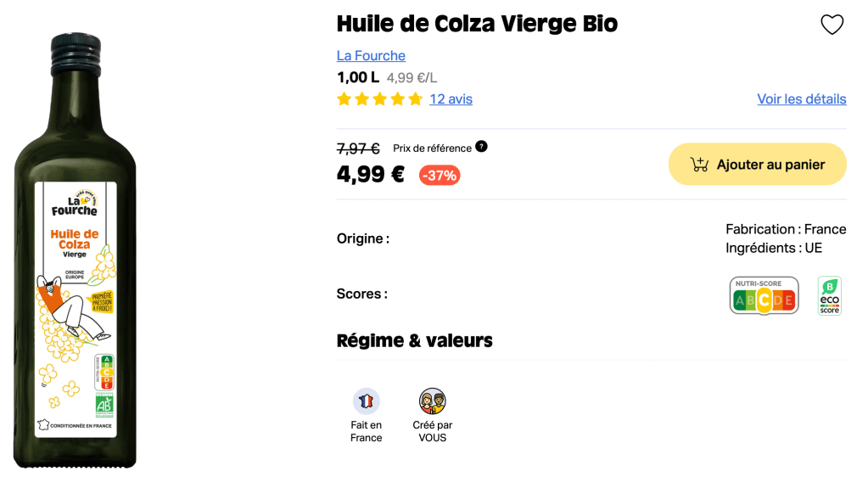Open the La Fourche brand link

click(371, 55)
